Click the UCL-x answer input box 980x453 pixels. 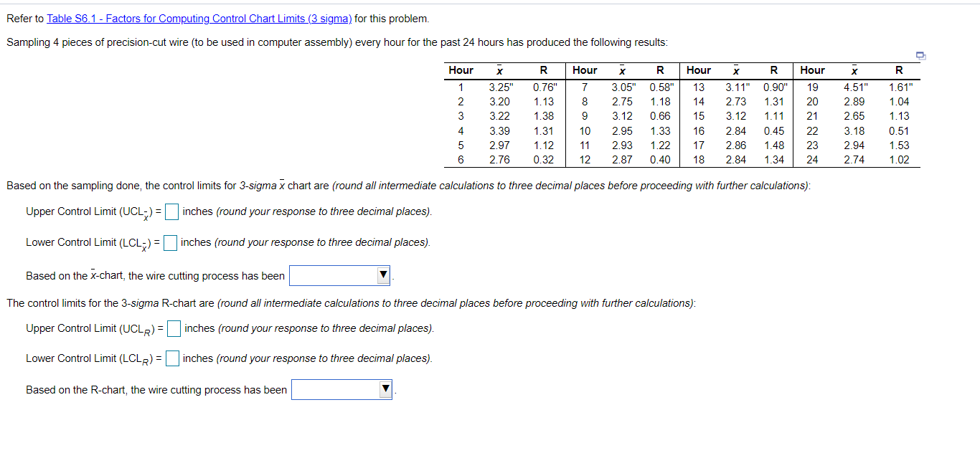tap(171, 211)
